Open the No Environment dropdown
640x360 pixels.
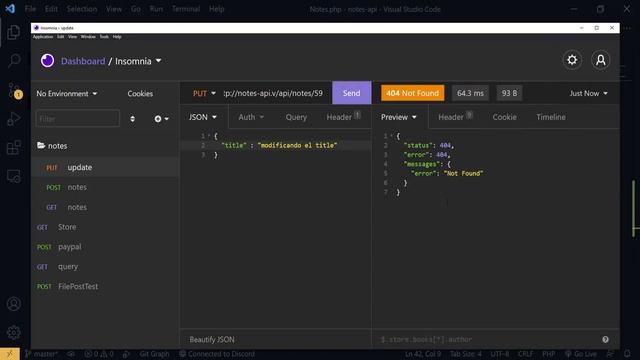[x=67, y=94]
